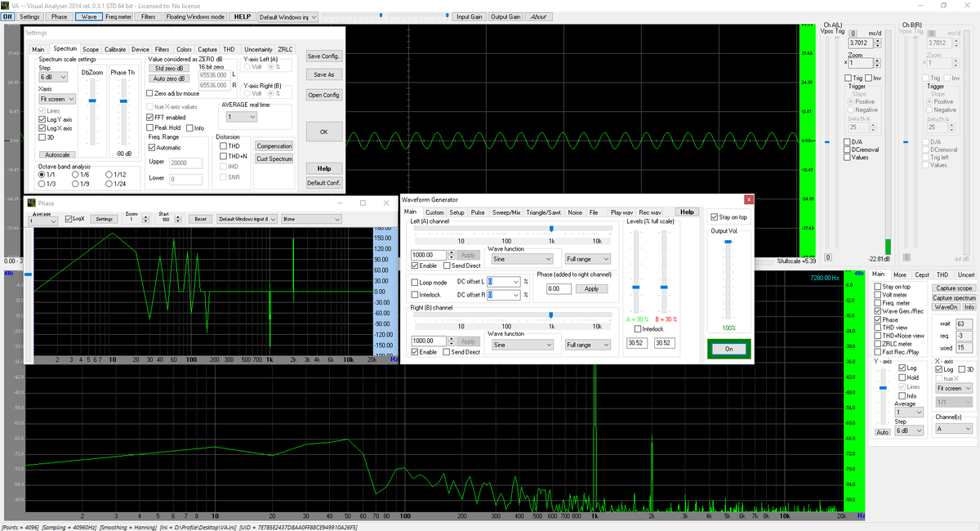Open the Freq.meter from main toolbar
The image size is (980, 531).
(x=118, y=16)
